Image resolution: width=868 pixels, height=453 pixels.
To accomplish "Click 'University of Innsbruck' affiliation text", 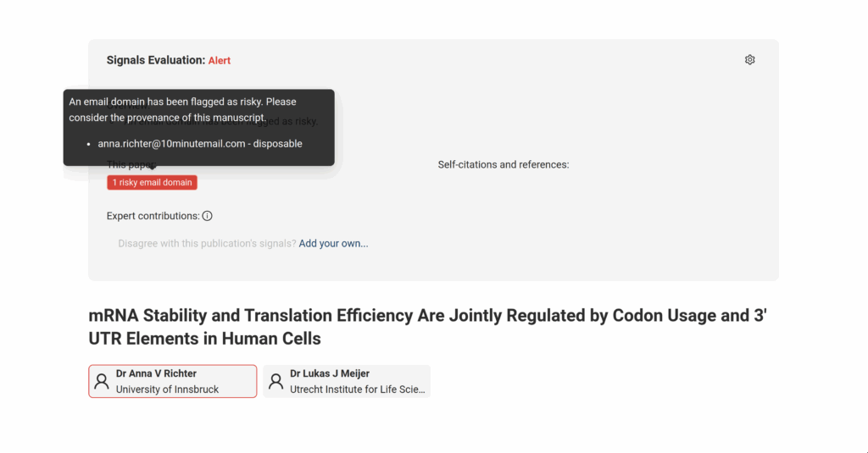I will [x=167, y=389].
